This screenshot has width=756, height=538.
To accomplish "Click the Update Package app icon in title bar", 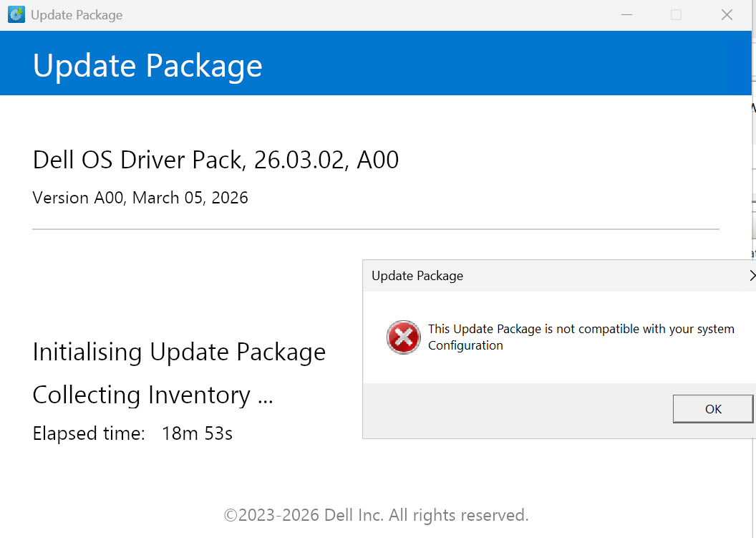I will (x=16, y=14).
